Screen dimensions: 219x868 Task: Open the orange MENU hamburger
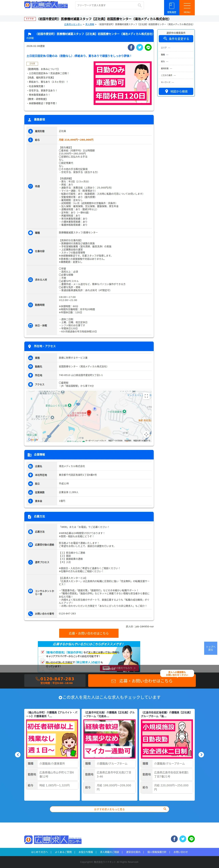187,7
